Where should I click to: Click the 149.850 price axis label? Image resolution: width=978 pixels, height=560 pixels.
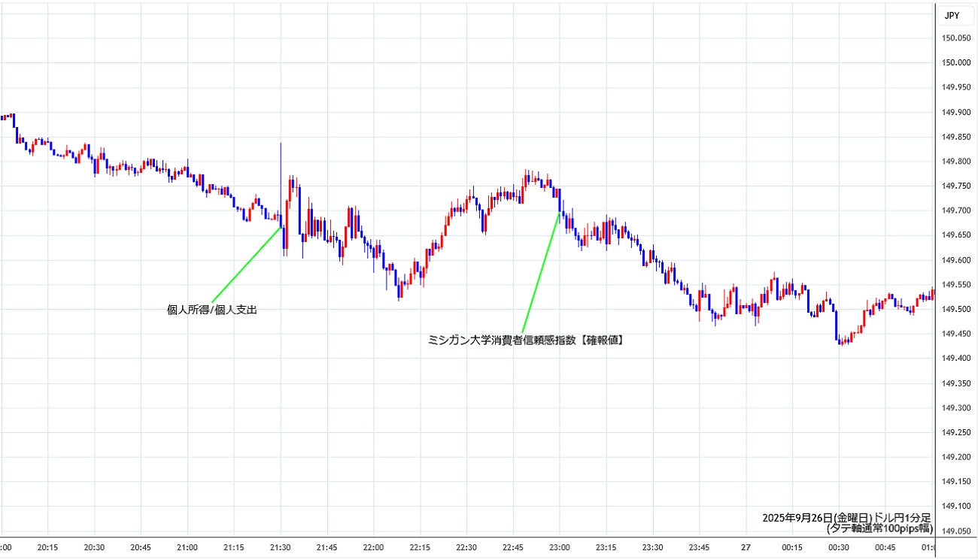pos(956,138)
